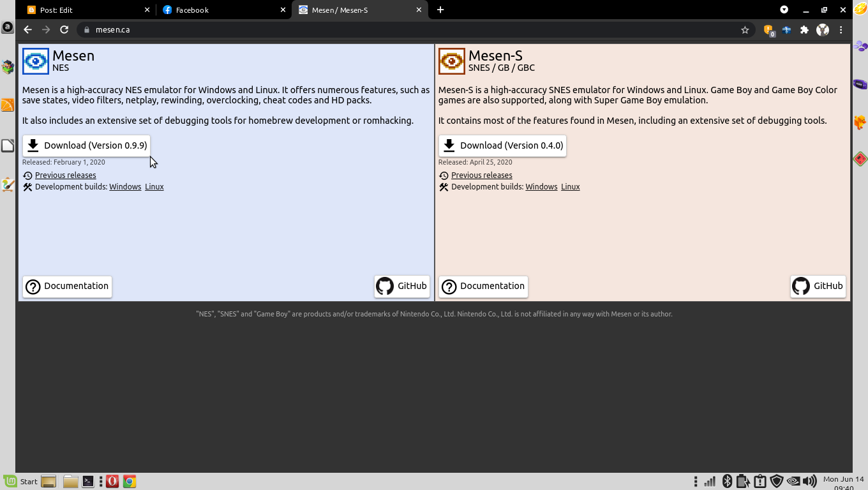Open Mesen Linux development build link

click(x=154, y=187)
